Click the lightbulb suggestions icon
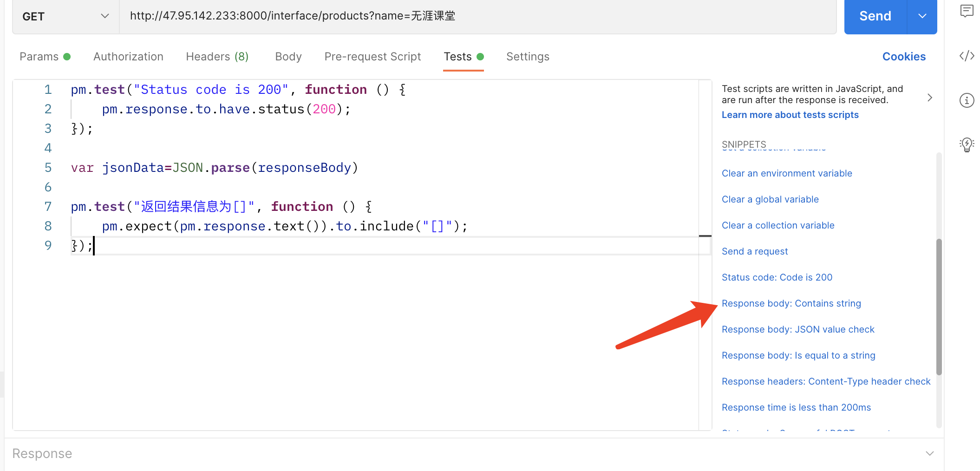The width and height of the screenshot is (980, 471). click(967, 144)
